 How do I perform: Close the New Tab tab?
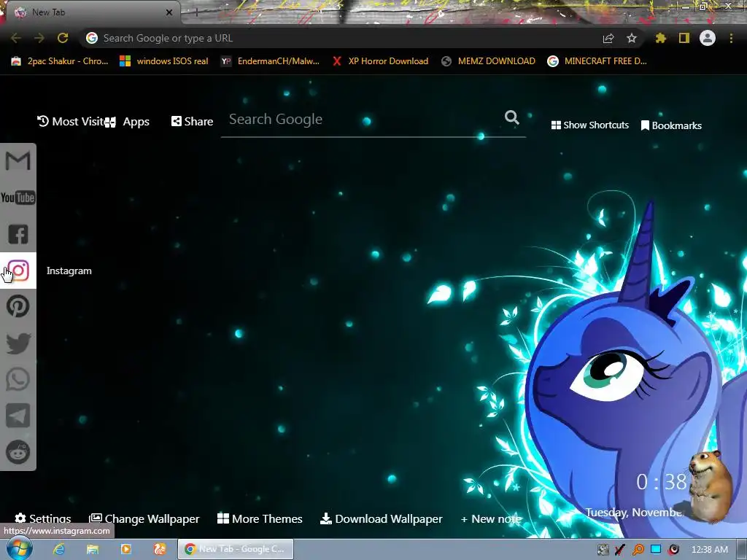pyautogui.click(x=169, y=12)
